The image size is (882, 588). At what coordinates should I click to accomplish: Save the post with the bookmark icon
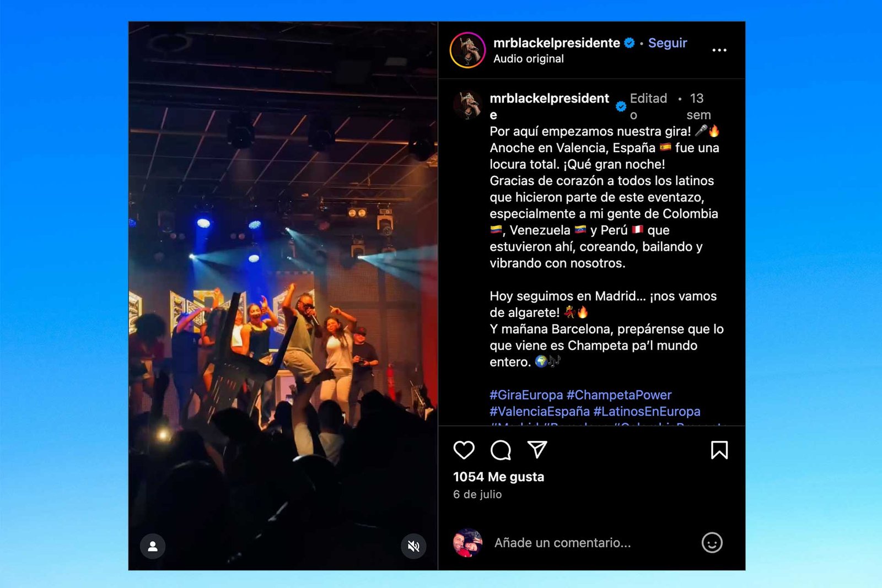[x=719, y=450]
